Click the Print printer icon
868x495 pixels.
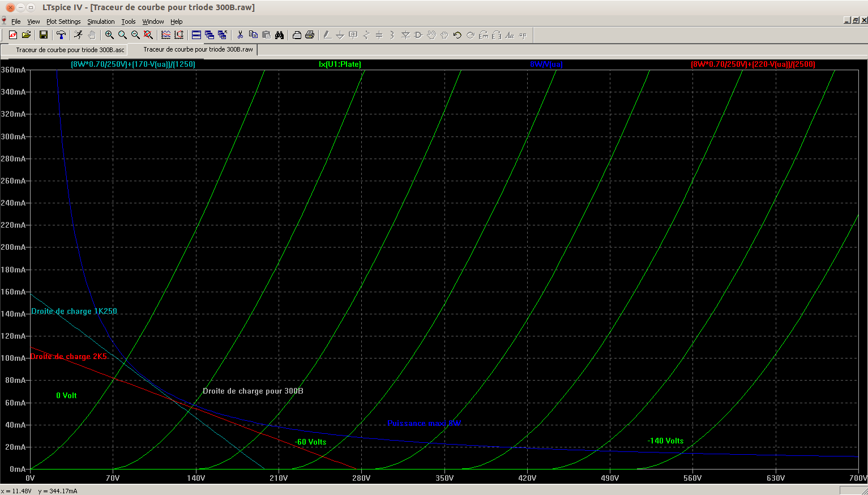click(310, 35)
